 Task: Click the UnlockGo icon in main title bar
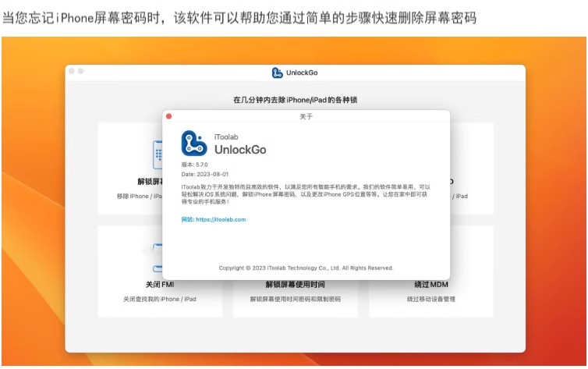(x=277, y=73)
